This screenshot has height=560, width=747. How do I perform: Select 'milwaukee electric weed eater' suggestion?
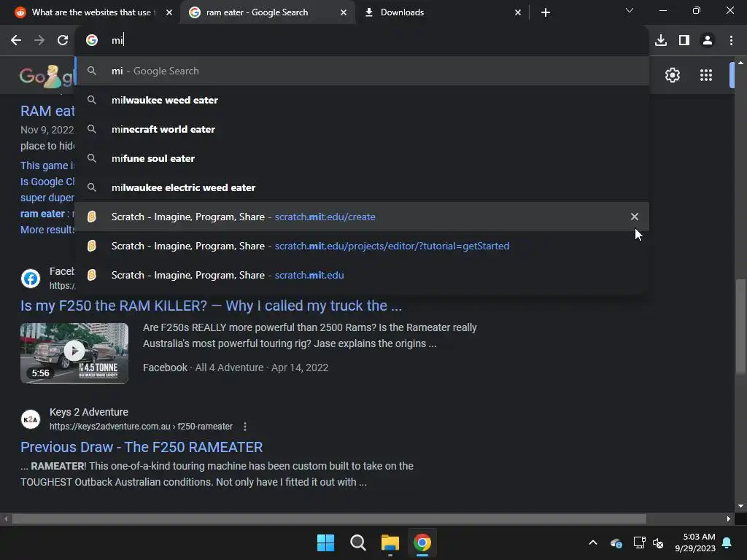362,187
